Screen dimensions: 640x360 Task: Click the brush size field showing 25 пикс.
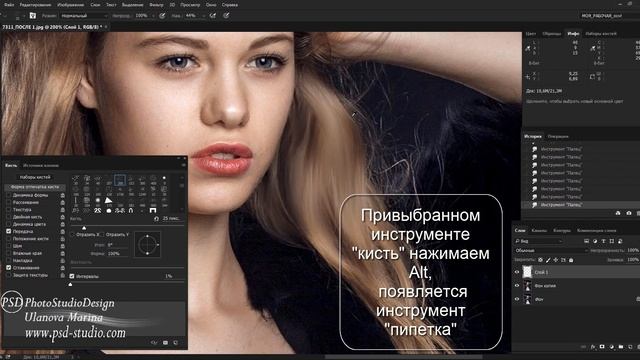pyautogui.click(x=172, y=219)
